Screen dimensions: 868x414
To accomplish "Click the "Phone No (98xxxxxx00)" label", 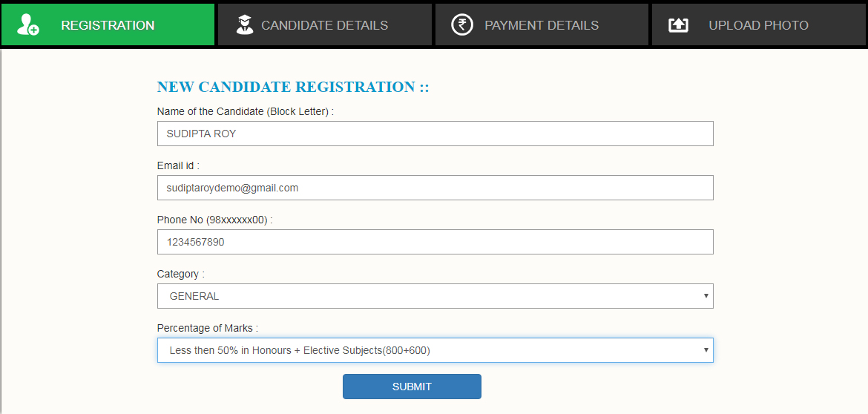I will click(x=214, y=220).
